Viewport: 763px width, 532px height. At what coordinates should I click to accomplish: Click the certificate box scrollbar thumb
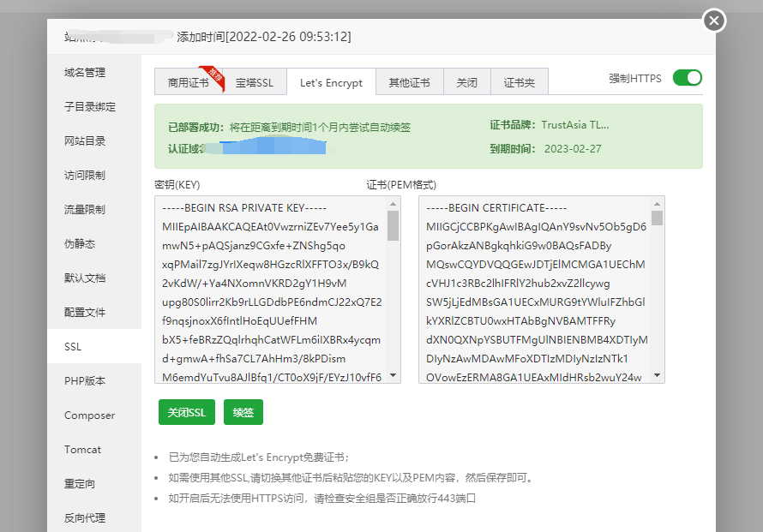(657, 218)
